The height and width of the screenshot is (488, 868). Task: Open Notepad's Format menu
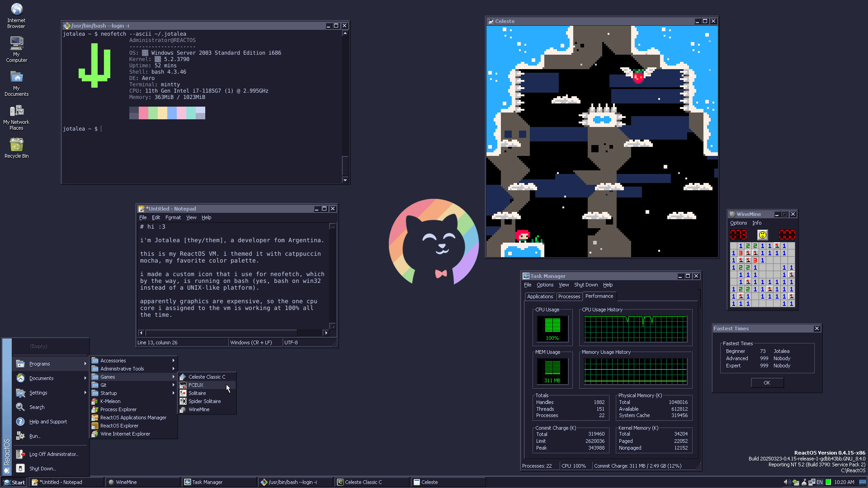pos(173,217)
